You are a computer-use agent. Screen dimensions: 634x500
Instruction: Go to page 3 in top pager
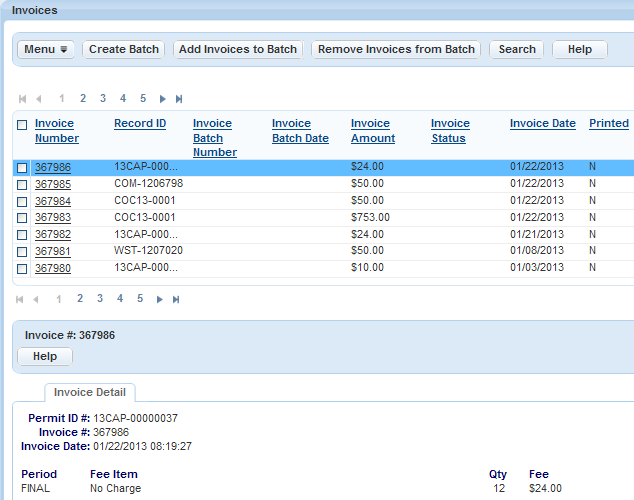[103, 99]
